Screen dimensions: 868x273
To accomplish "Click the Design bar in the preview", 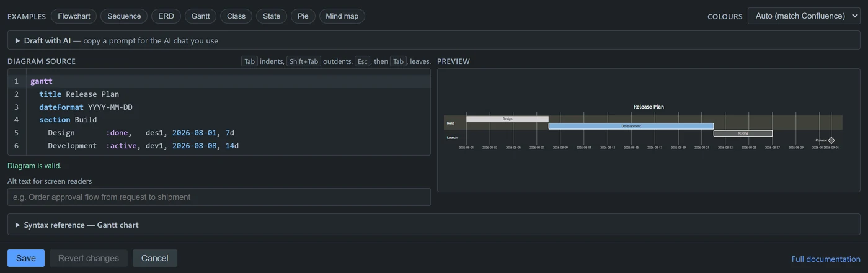I will tap(507, 119).
